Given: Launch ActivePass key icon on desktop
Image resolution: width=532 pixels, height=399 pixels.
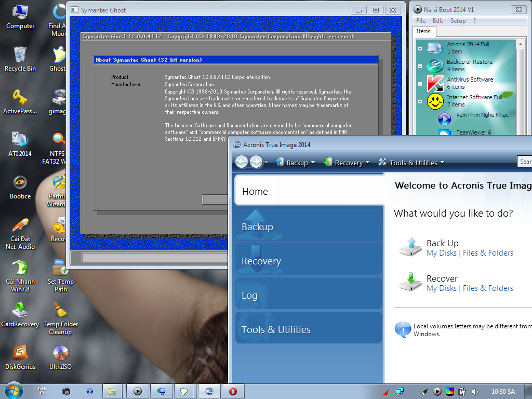Looking at the screenshot, I should [20, 101].
